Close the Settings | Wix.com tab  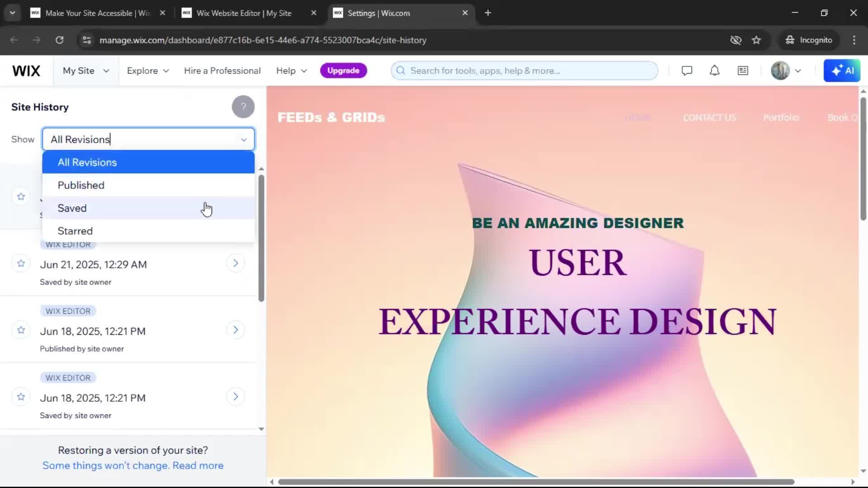(465, 13)
